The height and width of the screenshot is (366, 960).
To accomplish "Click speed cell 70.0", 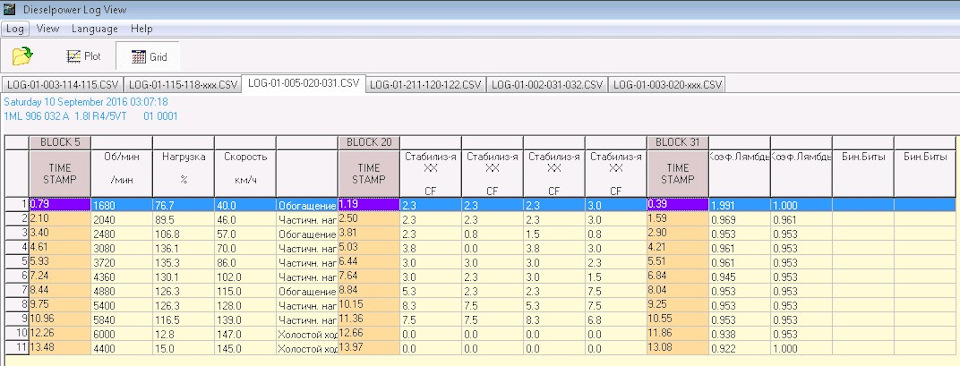I will coord(246,248).
